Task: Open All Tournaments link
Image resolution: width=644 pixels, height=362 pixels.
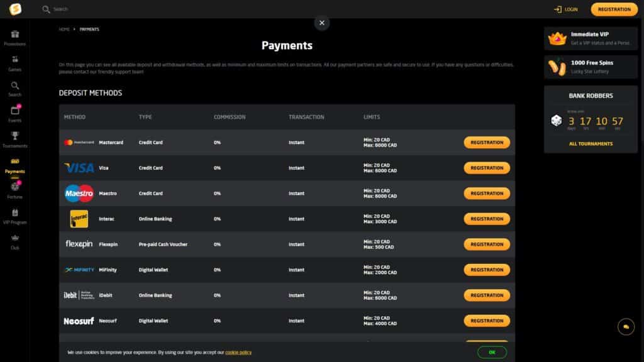Action: point(591,144)
